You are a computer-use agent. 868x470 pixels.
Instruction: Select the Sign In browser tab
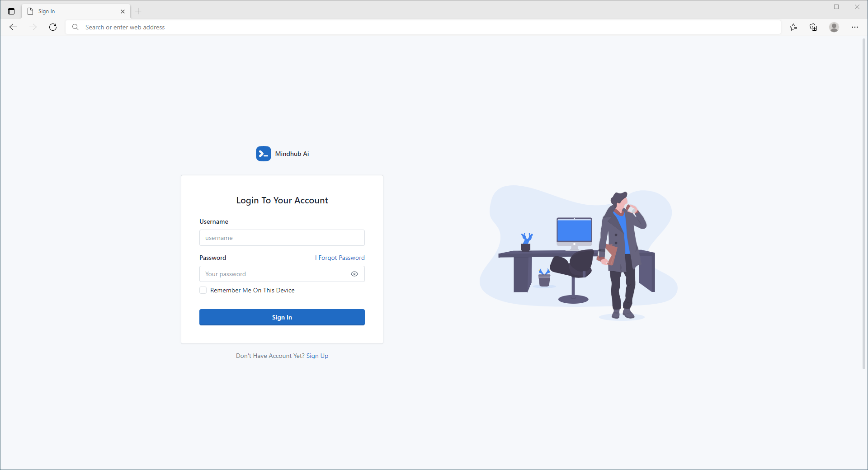(72, 11)
